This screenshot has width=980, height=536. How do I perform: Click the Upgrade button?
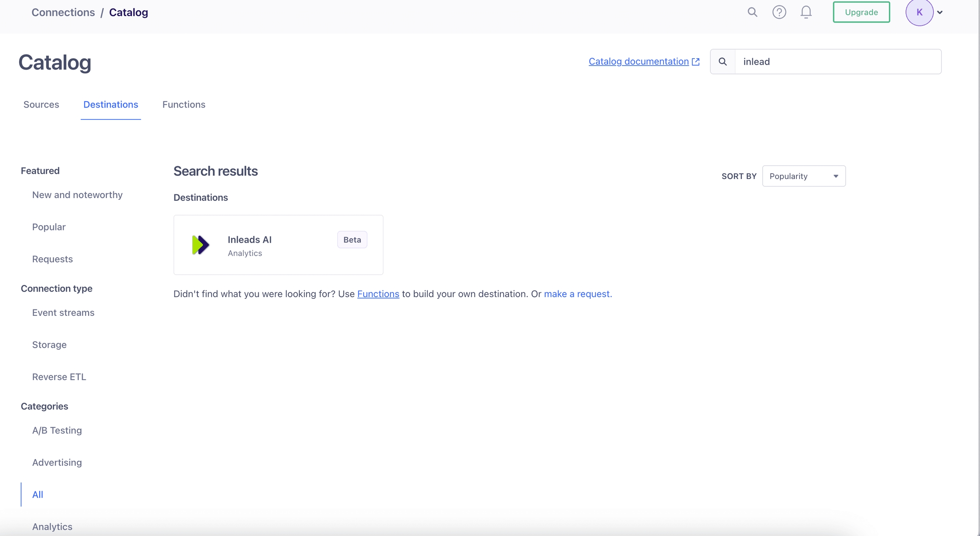[861, 12]
